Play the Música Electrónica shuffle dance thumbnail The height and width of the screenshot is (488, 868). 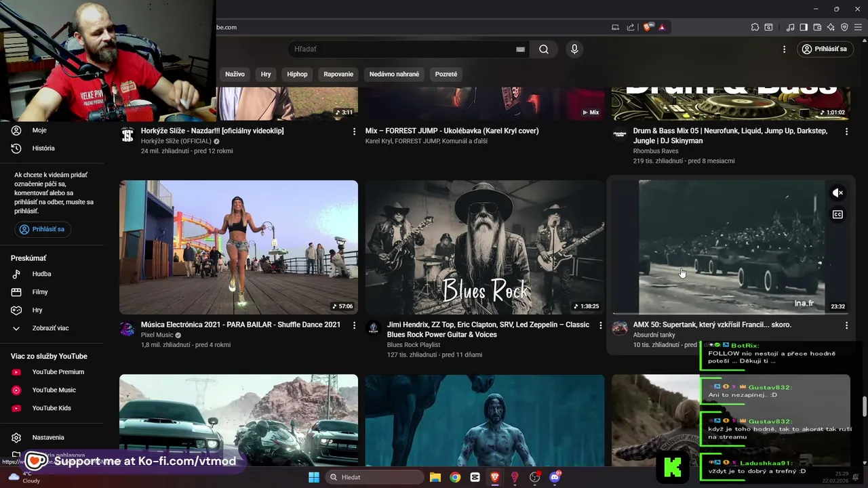239,247
